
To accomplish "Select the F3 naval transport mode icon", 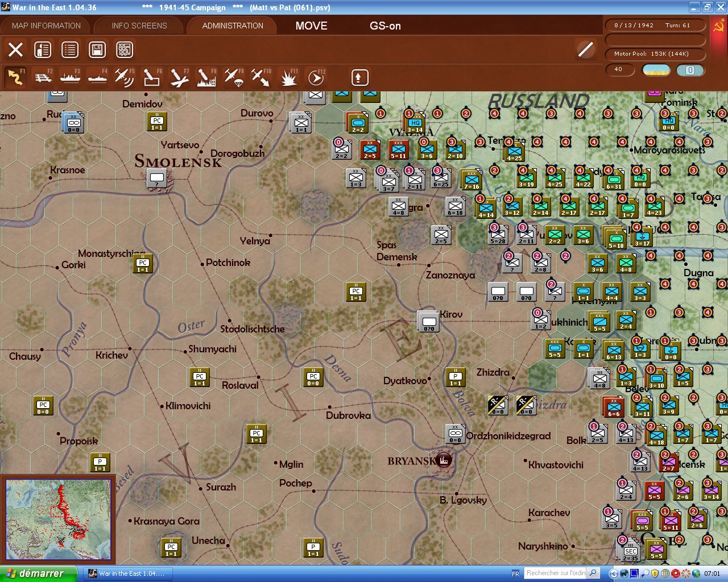I will [x=71, y=77].
